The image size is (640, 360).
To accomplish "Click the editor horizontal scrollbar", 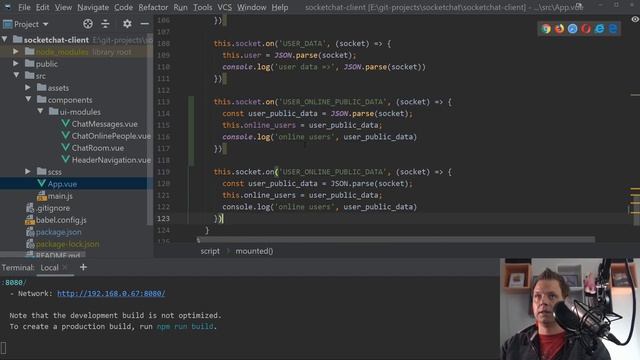I will pyautogui.click(x=396, y=240).
